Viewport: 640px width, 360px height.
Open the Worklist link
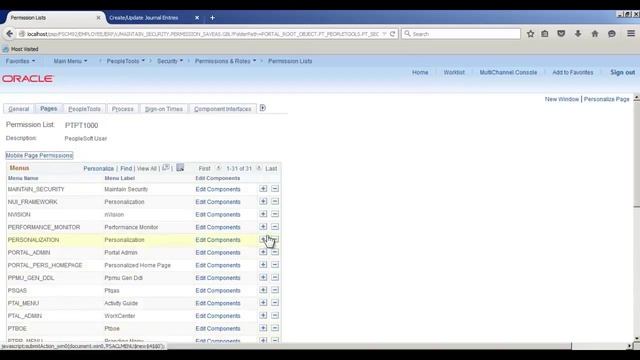pyautogui.click(x=454, y=72)
